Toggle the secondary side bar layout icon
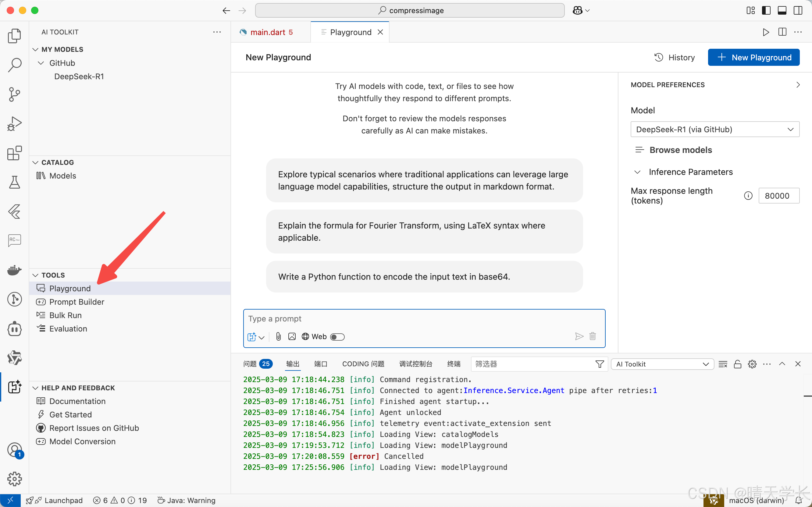The image size is (812, 507). [798, 10]
